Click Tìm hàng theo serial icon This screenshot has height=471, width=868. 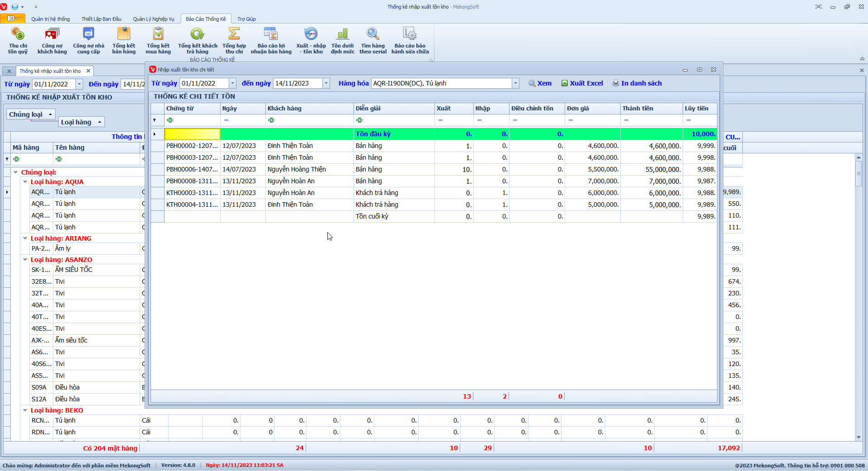(x=373, y=34)
